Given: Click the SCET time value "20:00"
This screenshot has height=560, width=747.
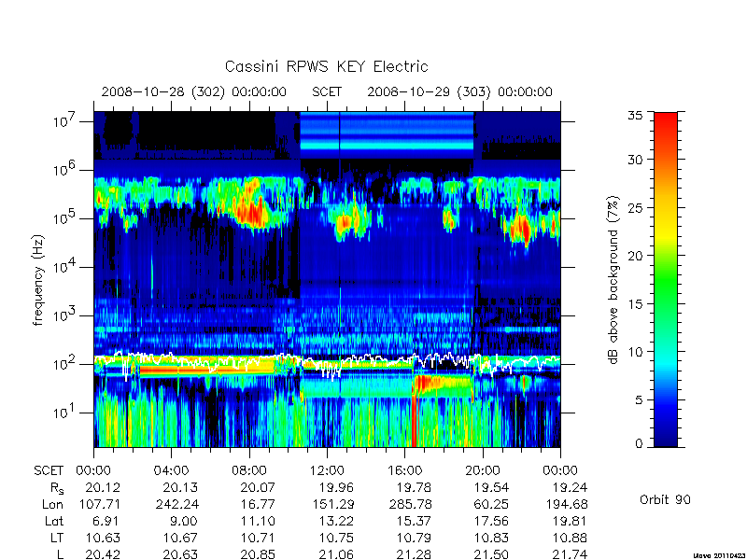Looking at the screenshot, I should pyautogui.click(x=482, y=471).
